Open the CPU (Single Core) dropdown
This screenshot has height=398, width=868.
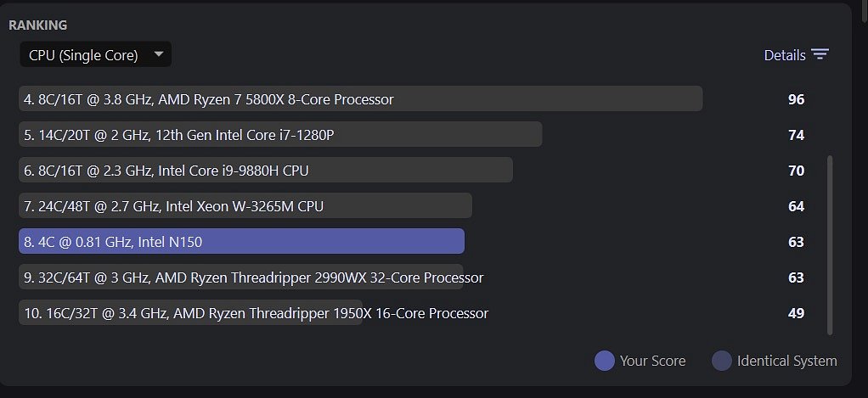(96, 54)
